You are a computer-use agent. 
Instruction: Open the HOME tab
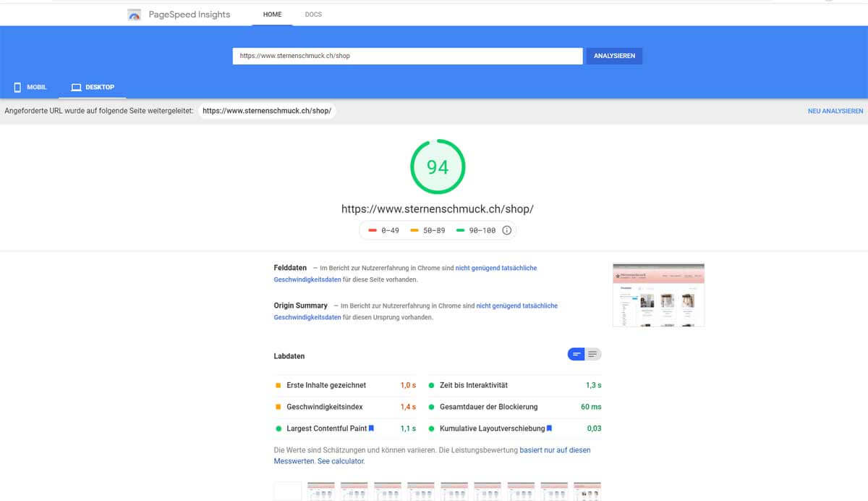coord(273,14)
